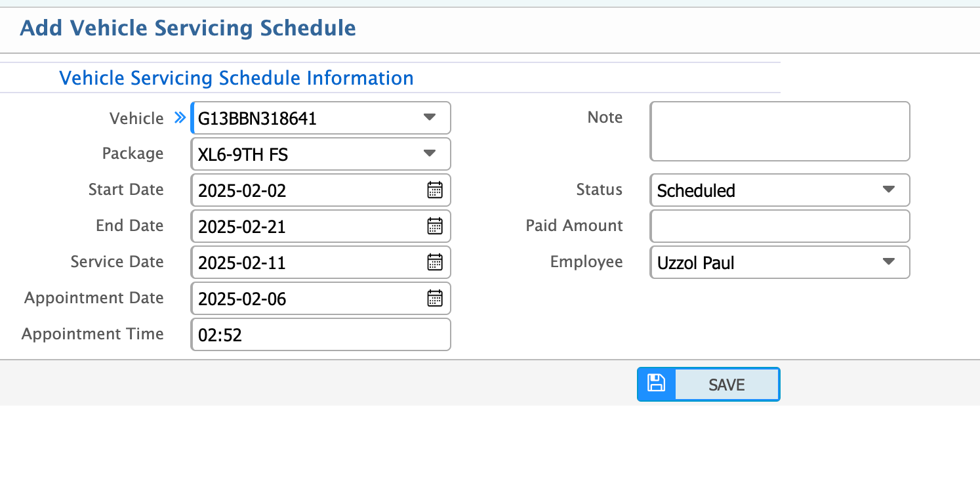Image resolution: width=980 pixels, height=487 pixels.
Task: Click the Add Vehicle Servicing Schedule heading
Action: pos(188,28)
